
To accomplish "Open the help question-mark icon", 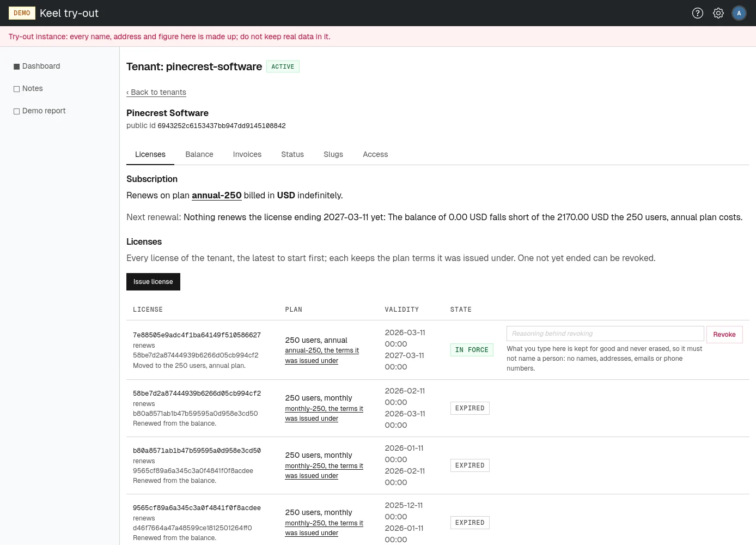I will point(698,13).
